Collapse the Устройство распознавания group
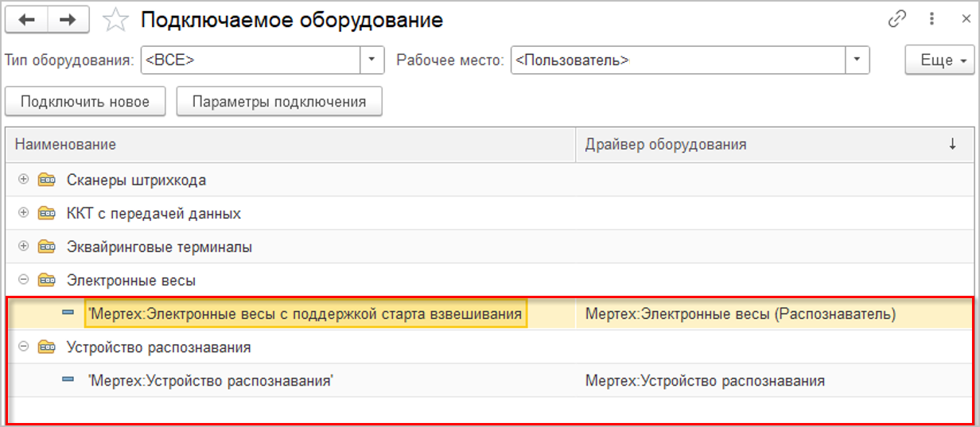Viewport: 980px width, 427px height. coord(23,347)
